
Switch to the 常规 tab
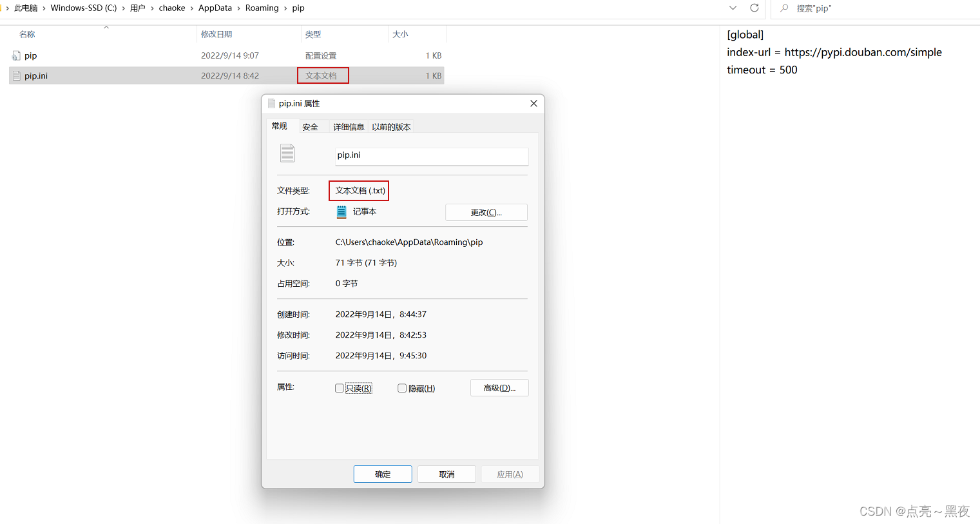click(279, 126)
